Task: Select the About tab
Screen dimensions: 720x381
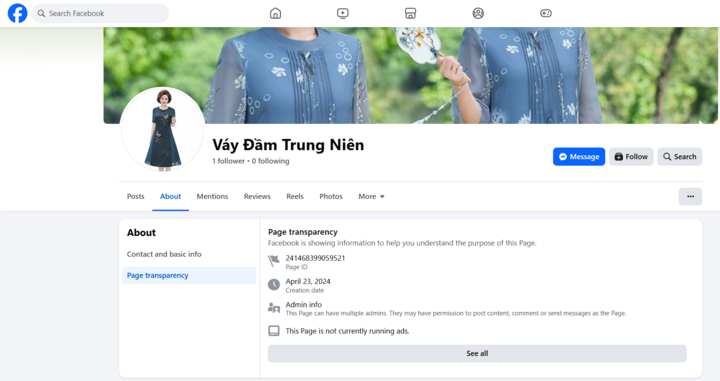Action: [170, 196]
